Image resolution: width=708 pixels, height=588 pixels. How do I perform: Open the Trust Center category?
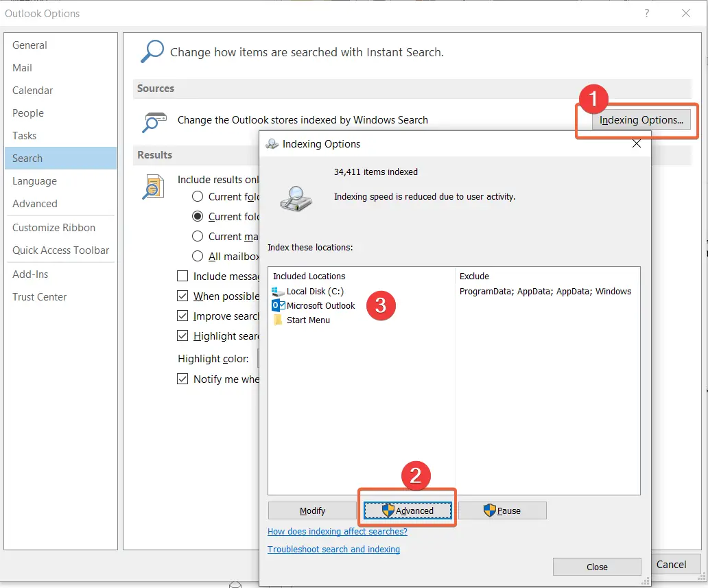[60, 296]
